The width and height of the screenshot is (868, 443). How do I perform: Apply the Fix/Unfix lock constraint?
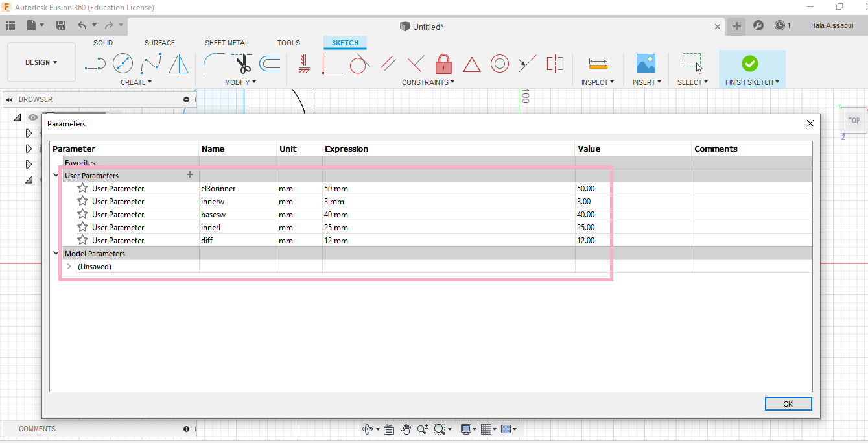point(443,64)
